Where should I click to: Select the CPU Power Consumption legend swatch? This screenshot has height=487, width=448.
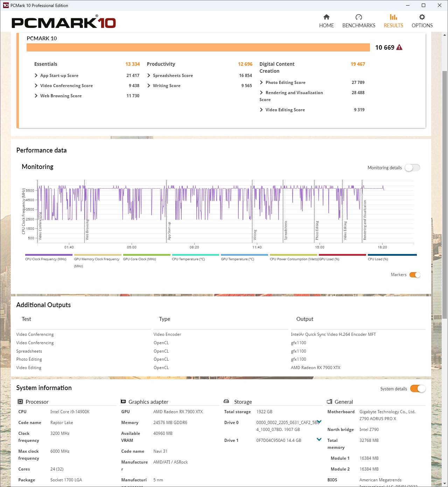[294, 255]
